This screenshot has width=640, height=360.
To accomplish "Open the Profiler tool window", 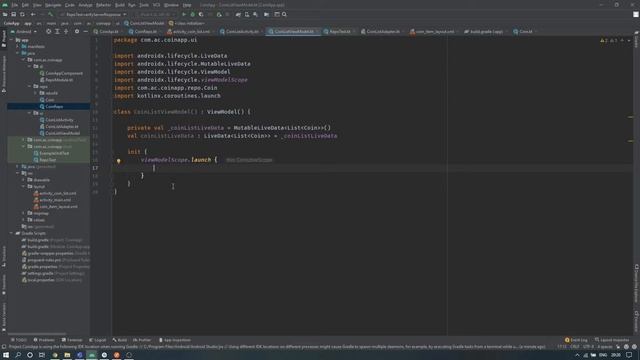I will click(142, 340).
